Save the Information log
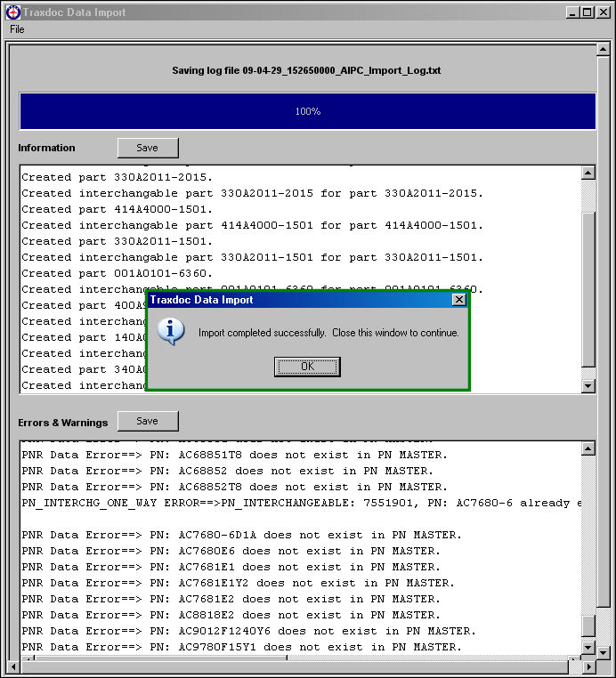 click(x=148, y=148)
